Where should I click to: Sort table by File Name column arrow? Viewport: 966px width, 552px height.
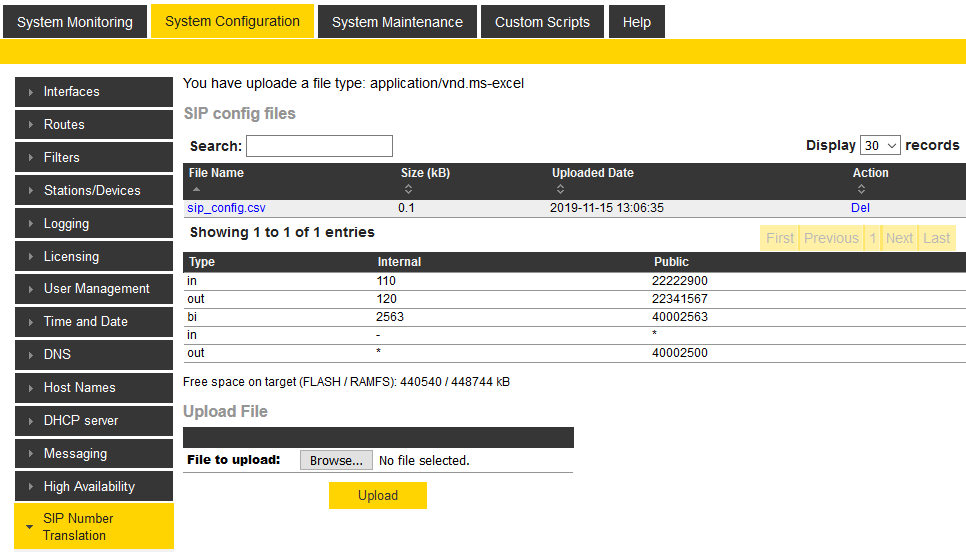196,189
